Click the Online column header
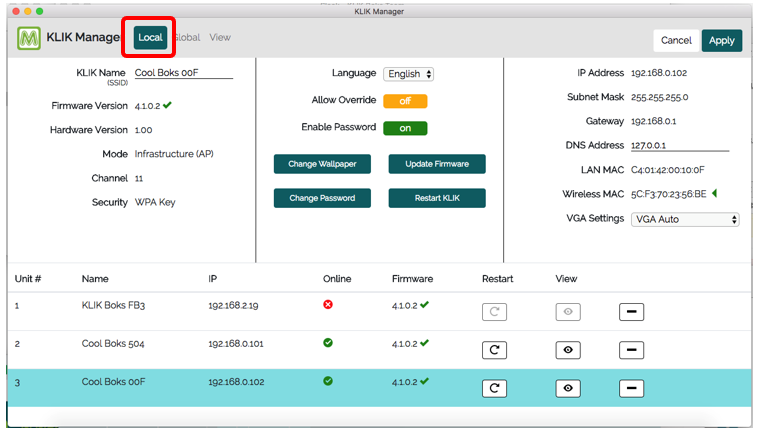This screenshot has width=763, height=433. [x=337, y=279]
